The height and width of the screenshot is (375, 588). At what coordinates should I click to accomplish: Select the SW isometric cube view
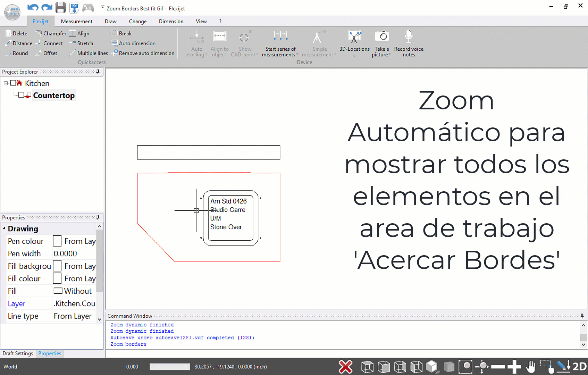432,367
